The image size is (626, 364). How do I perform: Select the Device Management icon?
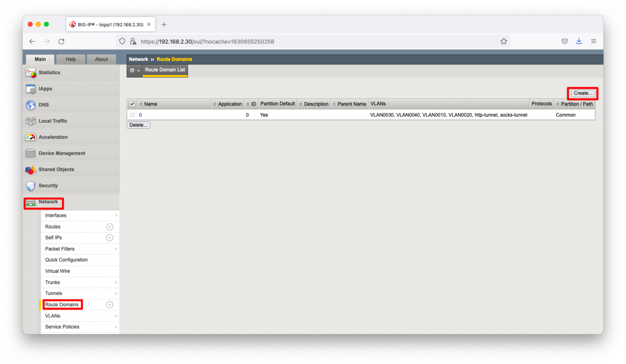point(31,153)
